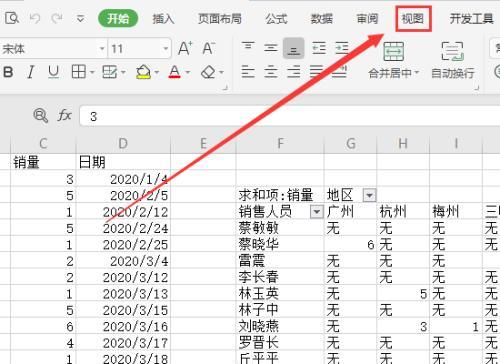Click the fx insert function icon
Viewport: 500px width, 364px height.
pos(64,116)
